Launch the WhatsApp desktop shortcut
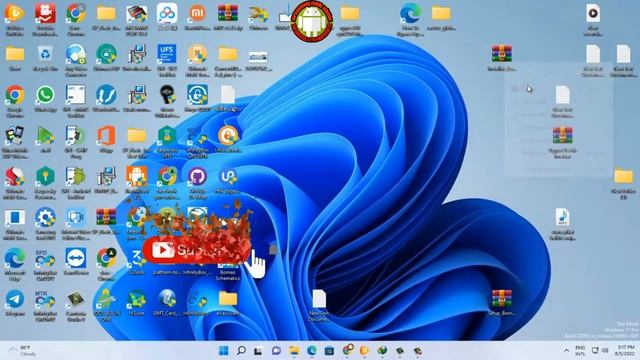Image resolution: width=640 pixels, height=360 pixels. [x=45, y=99]
